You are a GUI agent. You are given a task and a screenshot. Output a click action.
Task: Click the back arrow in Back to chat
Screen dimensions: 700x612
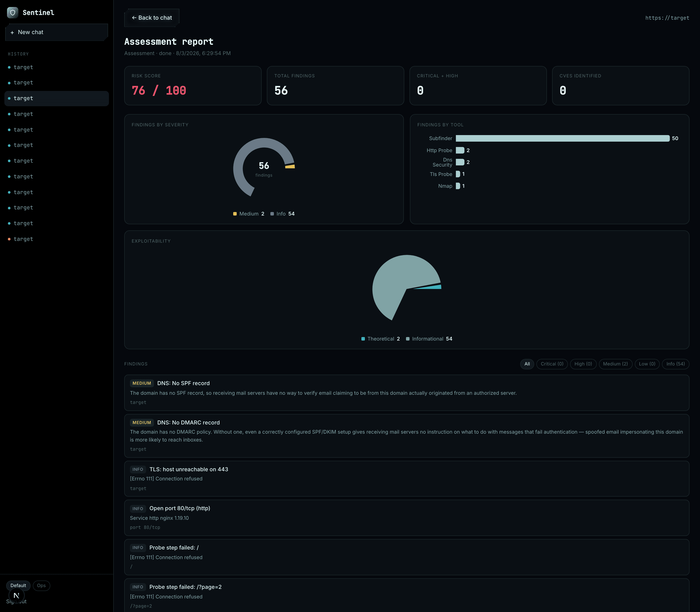pos(134,18)
